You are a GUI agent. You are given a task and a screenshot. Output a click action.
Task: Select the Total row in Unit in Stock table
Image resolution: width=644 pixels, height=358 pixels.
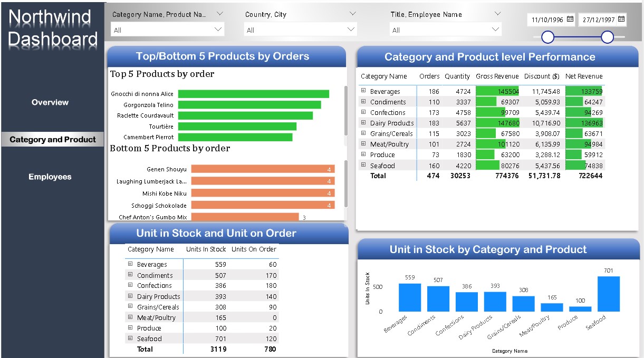[x=146, y=349]
